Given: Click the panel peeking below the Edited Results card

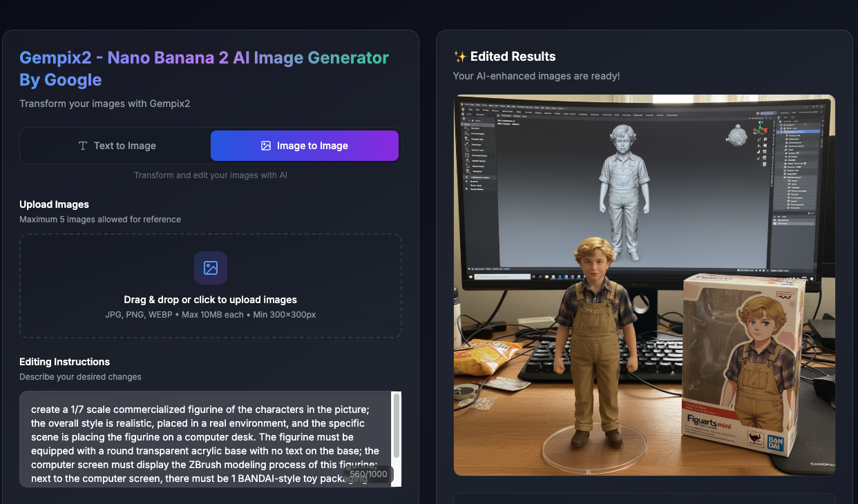Looking at the screenshot, I should pyautogui.click(x=644, y=499).
